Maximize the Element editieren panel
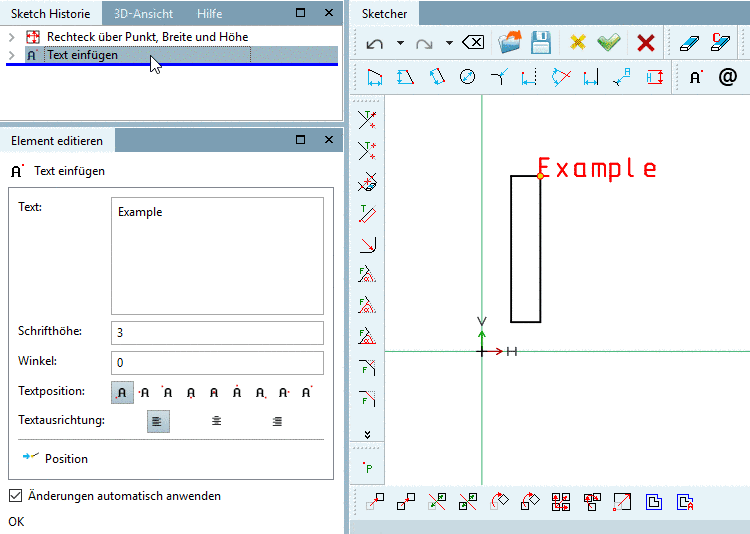 click(x=300, y=139)
